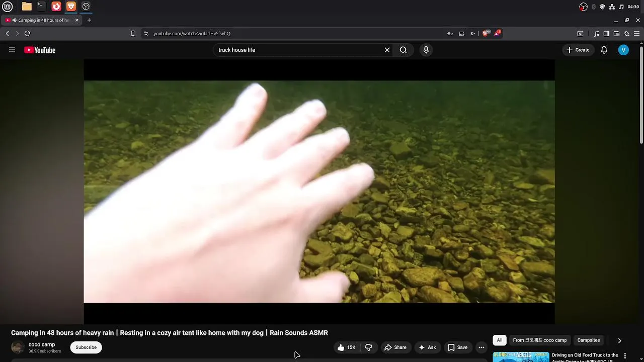Open the install/cast screen icon in address bar
The height and width of the screenshot is (362, 644).
click(x=461, y=33)
